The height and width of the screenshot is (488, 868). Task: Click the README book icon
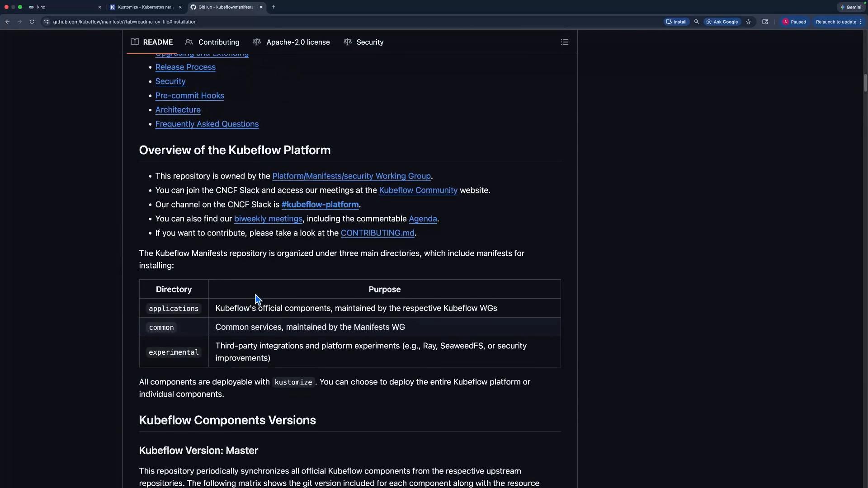pyautogui.click(x=135, y=42)
